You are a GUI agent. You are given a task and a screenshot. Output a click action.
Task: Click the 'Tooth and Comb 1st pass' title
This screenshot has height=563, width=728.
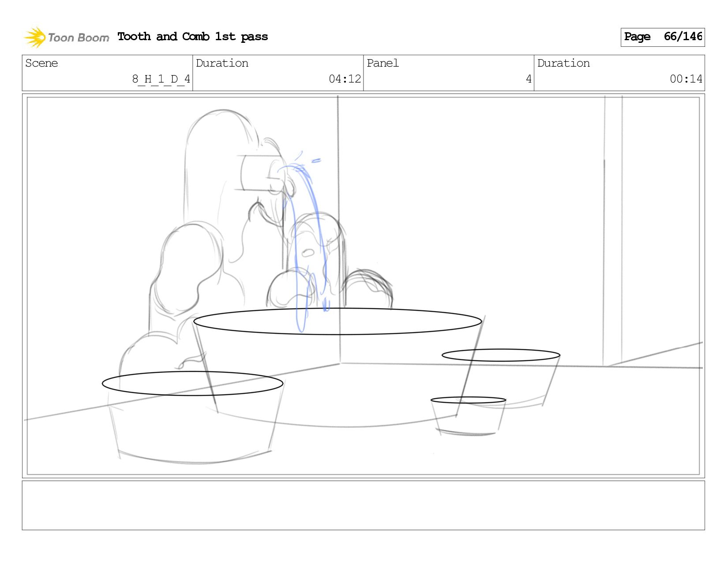click(192, 37)
